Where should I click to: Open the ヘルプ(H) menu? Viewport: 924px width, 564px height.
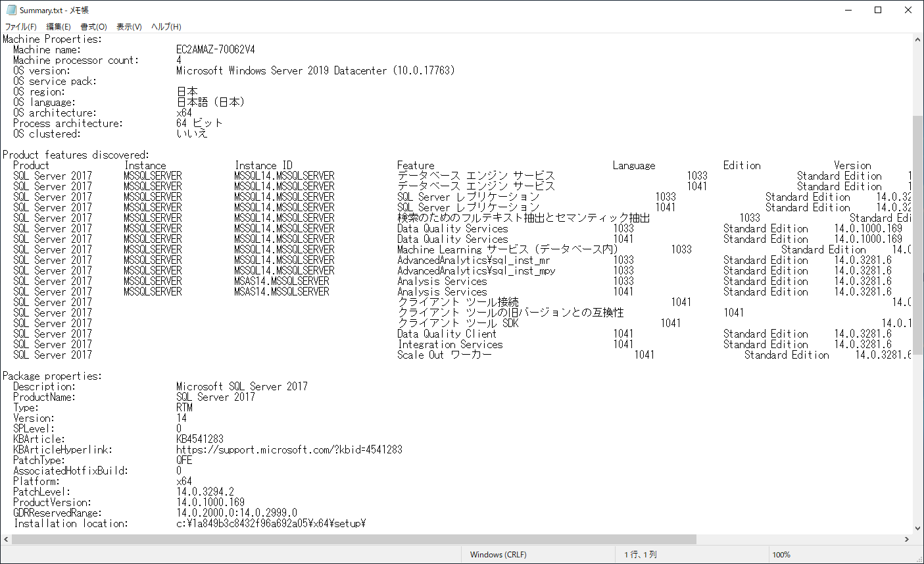pyautogui.click(x=166, y=26)
